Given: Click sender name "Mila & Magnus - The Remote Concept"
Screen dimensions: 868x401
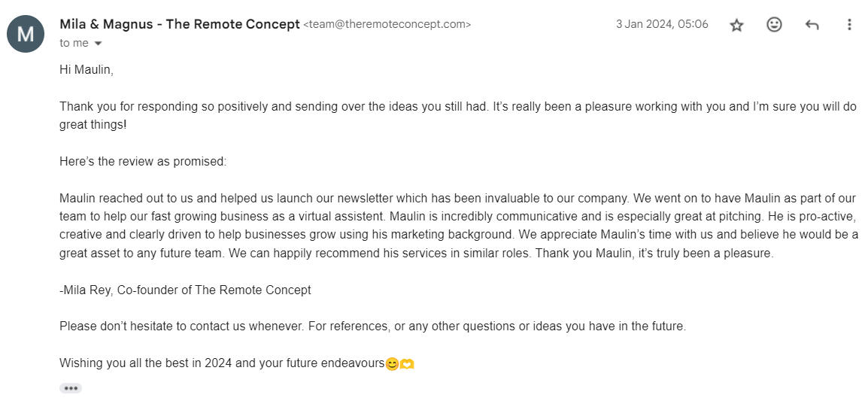Looking at the screenshot, I should pos(179,24).
